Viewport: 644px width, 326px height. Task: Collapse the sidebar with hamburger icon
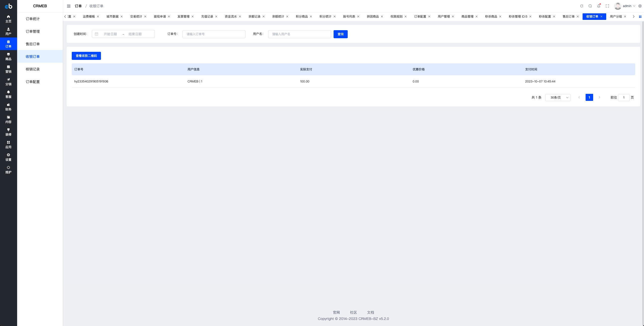[x=69, y=6]
